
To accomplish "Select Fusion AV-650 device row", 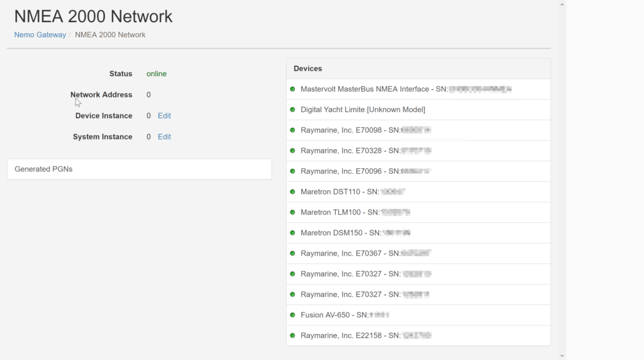I will tap(418, 315).
